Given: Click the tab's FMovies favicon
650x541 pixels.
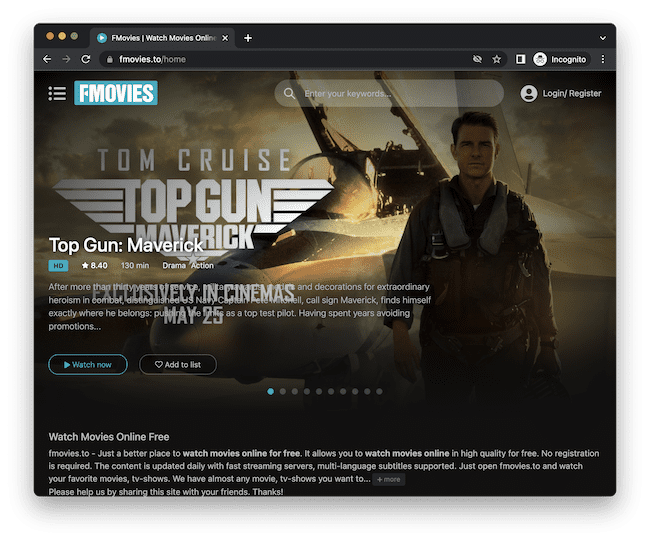Looking at the screenshot, I should pos(102,38).
